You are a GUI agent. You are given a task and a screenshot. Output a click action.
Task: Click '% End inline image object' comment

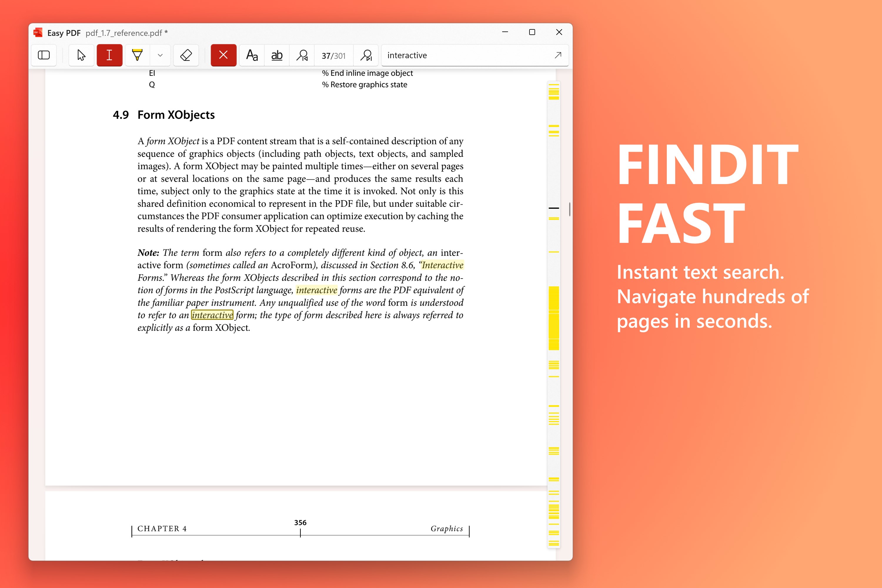click(x=367, y=73)
